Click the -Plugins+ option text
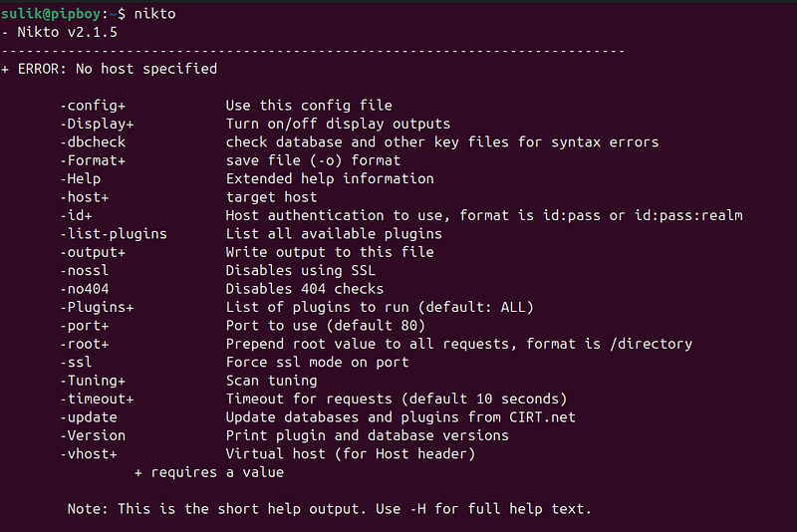The image size is (797, 532). pos(97,307)
